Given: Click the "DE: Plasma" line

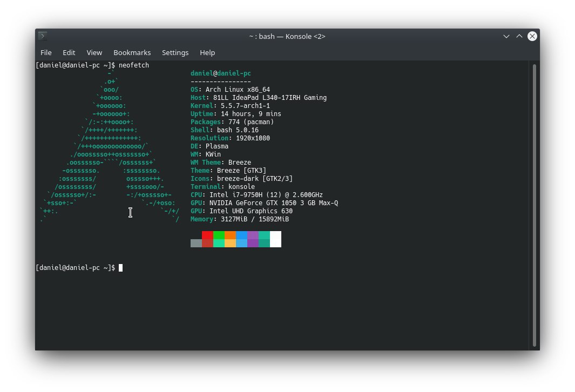Looking at the screenshot, I should pyautogui.click(x=209, y=146).
